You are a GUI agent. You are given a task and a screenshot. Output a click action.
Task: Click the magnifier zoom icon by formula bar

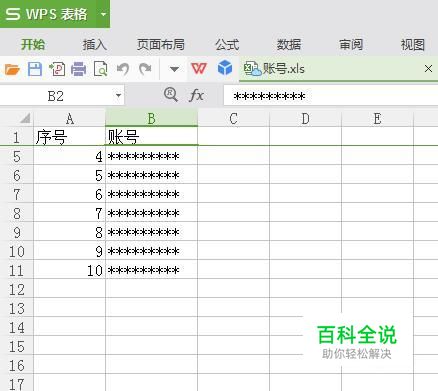point(171,95)
